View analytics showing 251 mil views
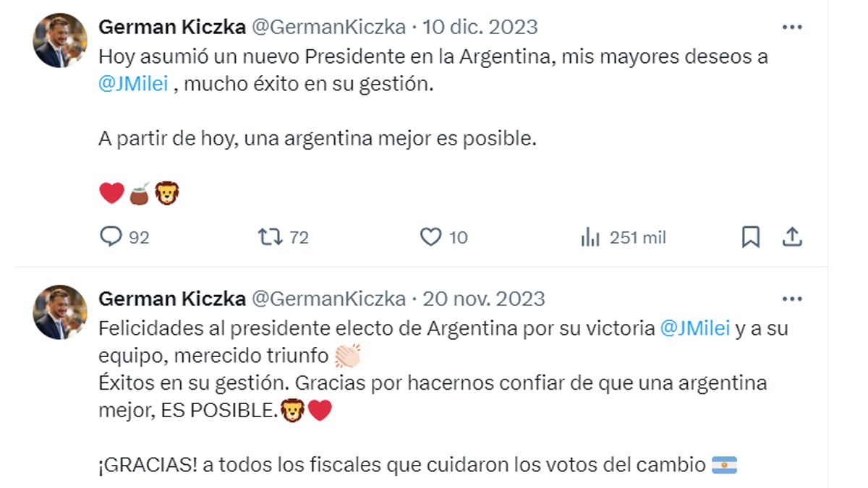868x488 pixels. pyautogui.click(x=591, y=237)
